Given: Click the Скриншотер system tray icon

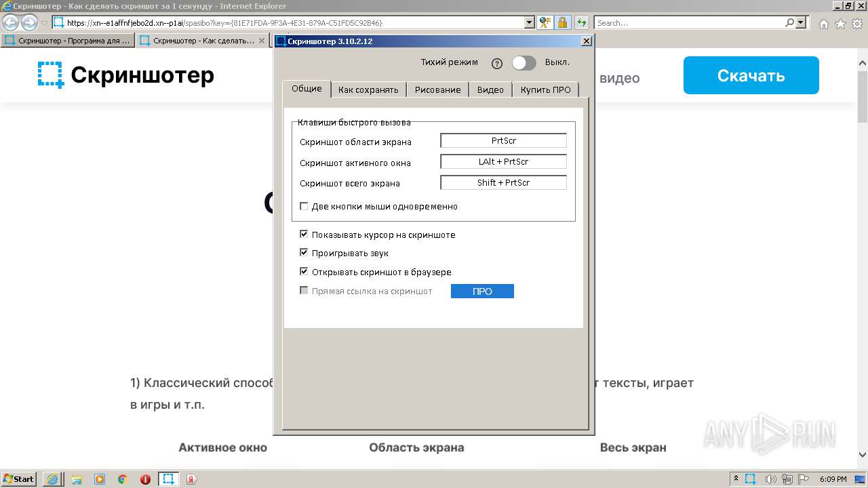Looking at the screenshot, I should tap(751, 479).
